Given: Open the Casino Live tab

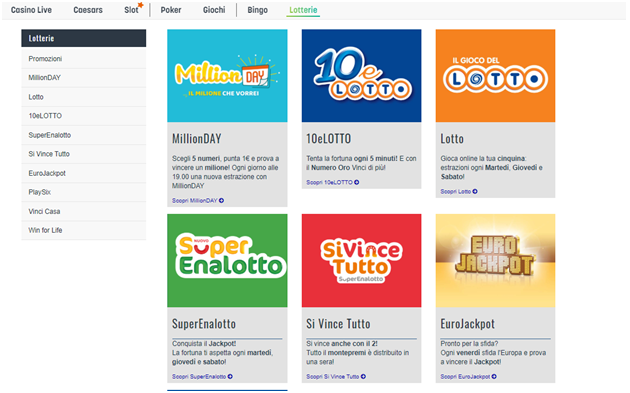Looking at the screenshot, I should point(31,10).
